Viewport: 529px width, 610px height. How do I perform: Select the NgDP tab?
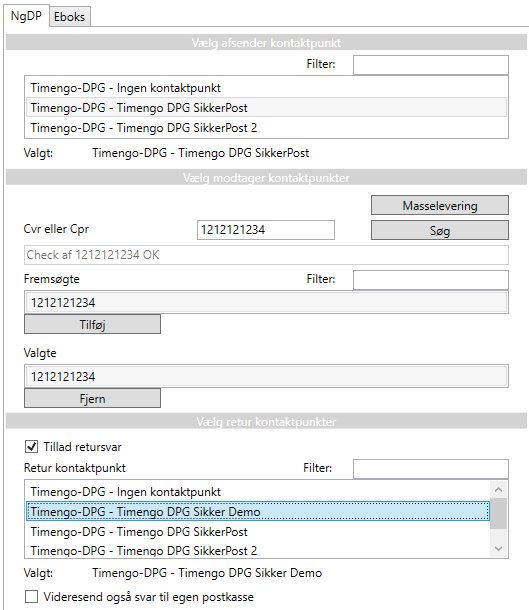26,16
